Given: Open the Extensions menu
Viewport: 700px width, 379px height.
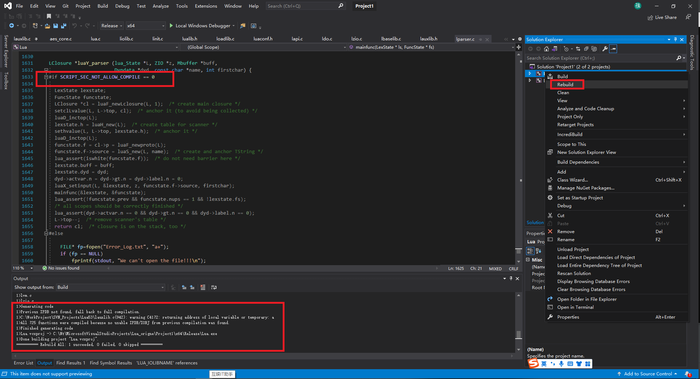Looking at the screenshot, I should coord(206,6).
